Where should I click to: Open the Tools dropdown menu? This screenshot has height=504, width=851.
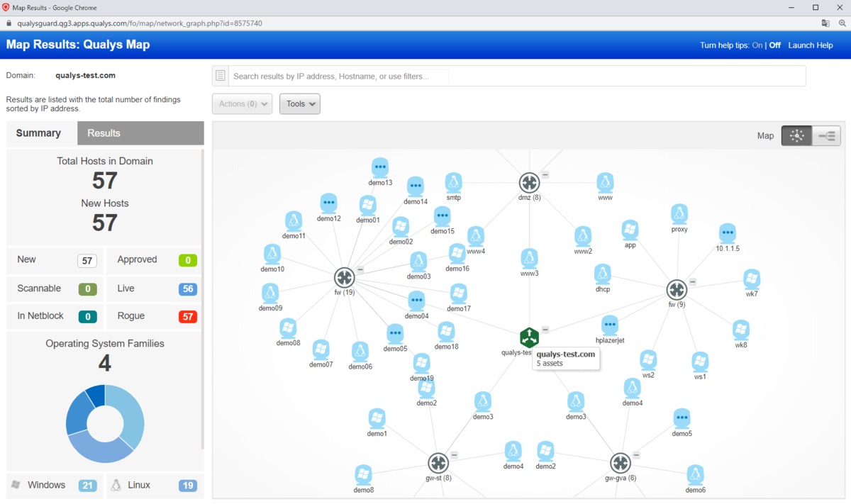(x=300, y=104)
